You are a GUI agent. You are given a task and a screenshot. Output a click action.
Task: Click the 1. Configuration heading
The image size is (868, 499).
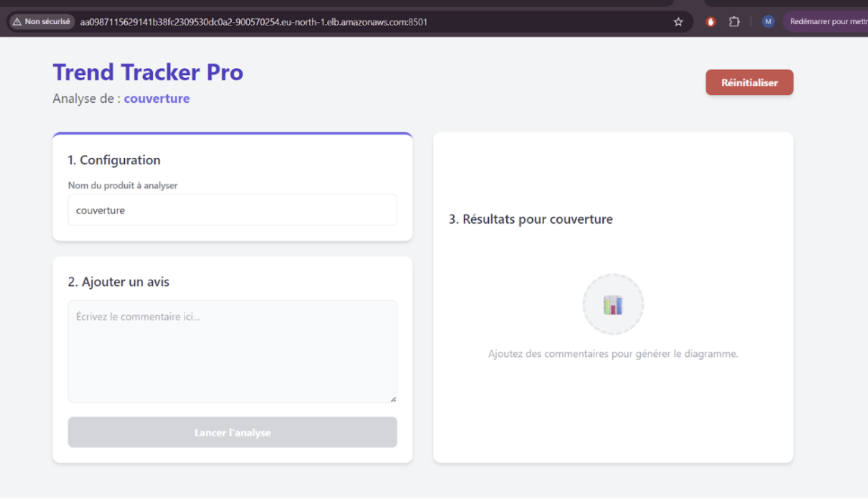tap(114, 160)
